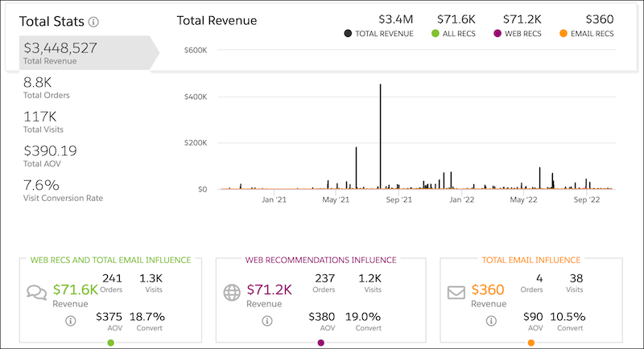Image resolution: width=644 pixels, height=349 pixels.
Task: Click the WEB RECS AND TOTAL EMAIL INFLUENCE title
Action: pyautogui.click(x=110, y=260)
